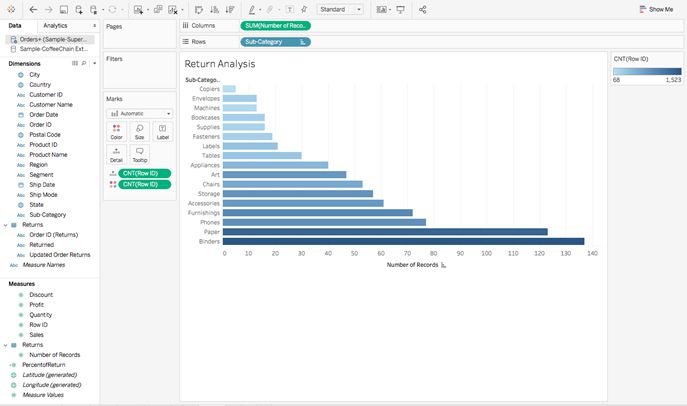Click the Share workbook icon
The width and height of the screenshot is (687, 406).
click(x=422, y=9)
